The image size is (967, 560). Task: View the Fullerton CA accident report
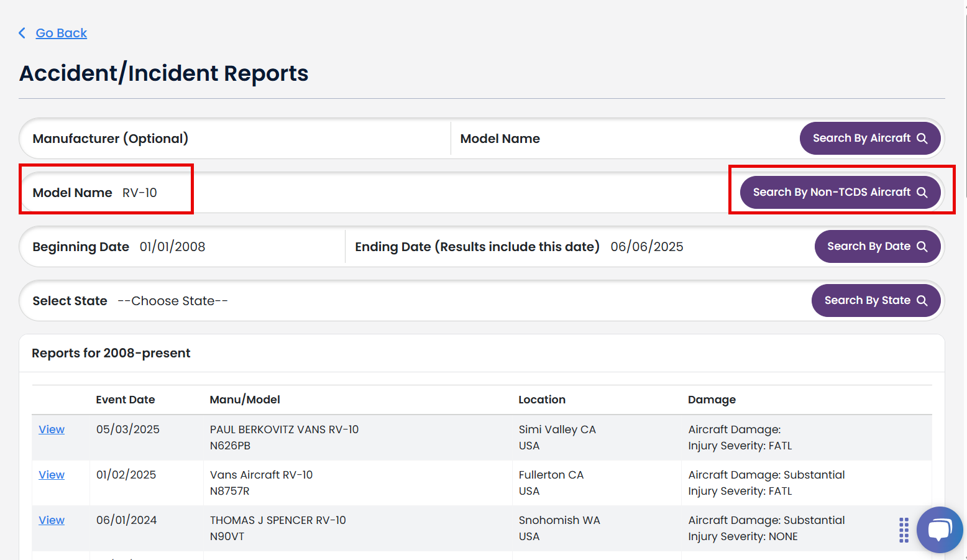51,474
